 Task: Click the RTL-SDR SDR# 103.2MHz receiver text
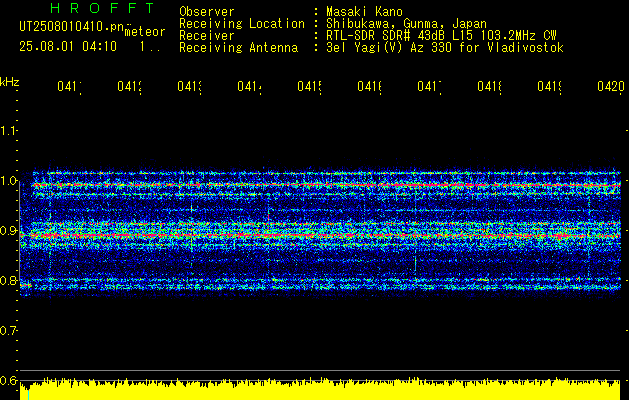click(441, 36)
